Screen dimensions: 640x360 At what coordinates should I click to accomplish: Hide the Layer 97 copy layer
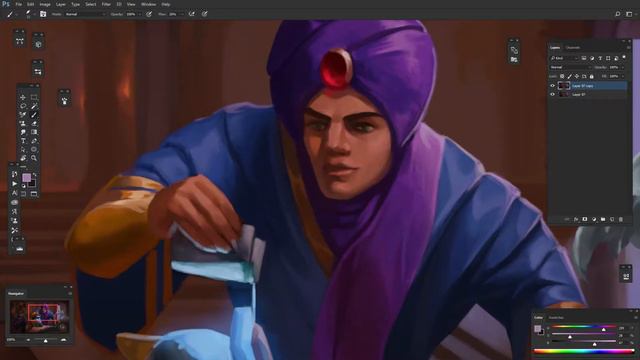pyautogui.click(x=553, y=86)
